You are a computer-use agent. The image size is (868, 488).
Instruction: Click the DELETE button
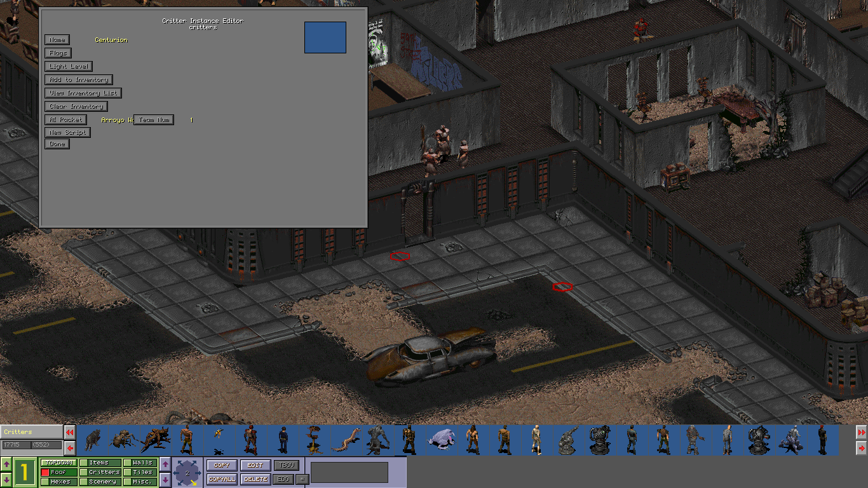(x=255, y=479)
